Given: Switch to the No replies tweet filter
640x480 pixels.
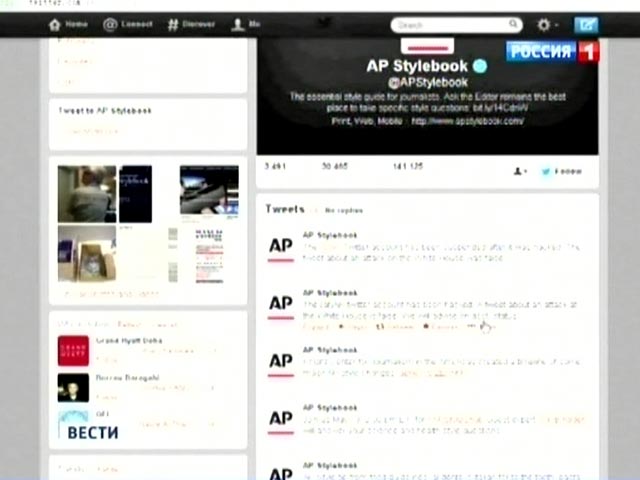Looking at the screenshot, I should [343, 211].
